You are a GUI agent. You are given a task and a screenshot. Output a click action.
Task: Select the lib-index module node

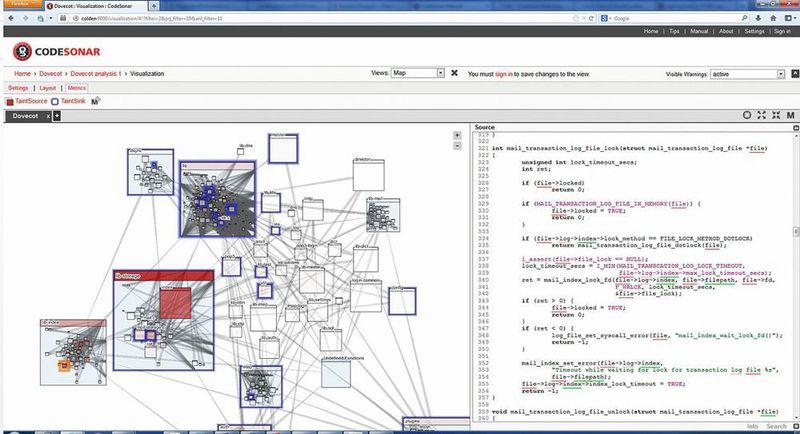pyautogui.click(x=73, y=352)
